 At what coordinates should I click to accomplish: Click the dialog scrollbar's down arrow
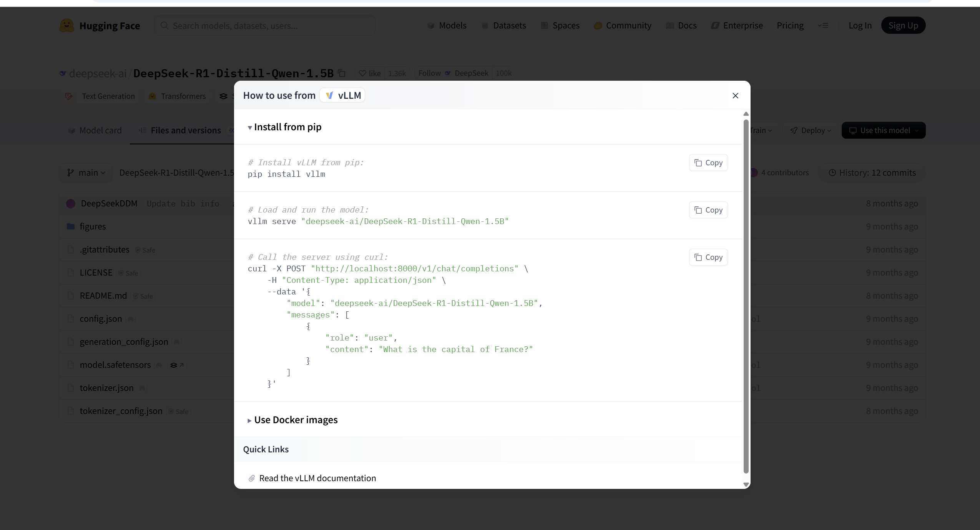[746, 485]
